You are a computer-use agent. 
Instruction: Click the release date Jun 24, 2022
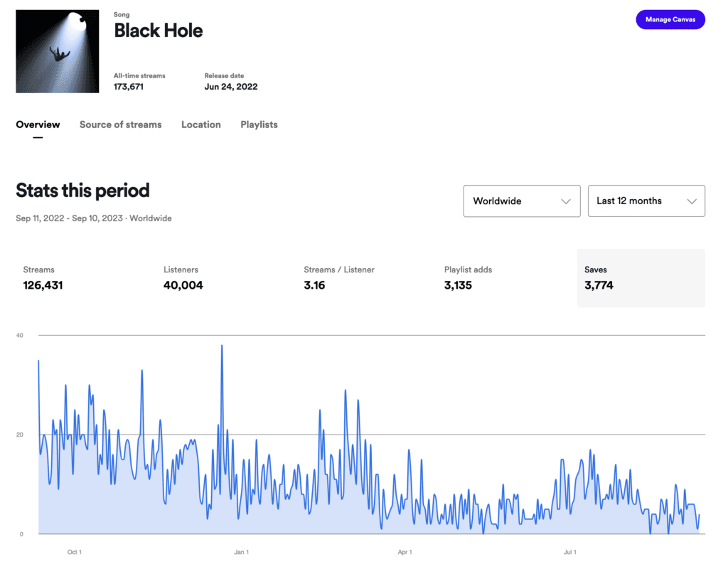click(x=231, y=87)
